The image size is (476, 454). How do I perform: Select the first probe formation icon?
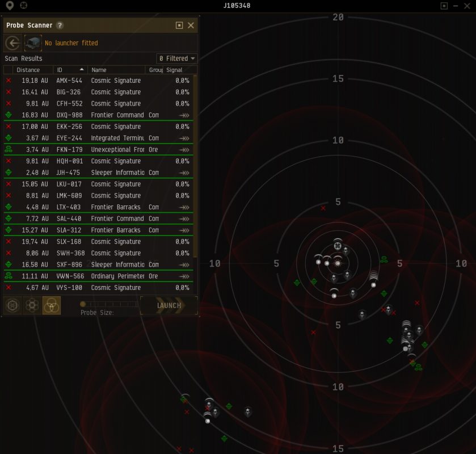tap(12, 305)
